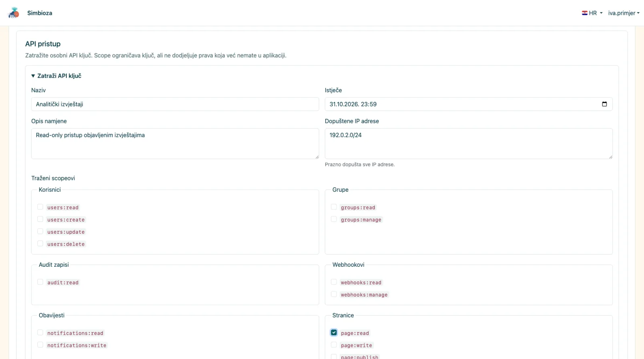Click the Stranice group legend
Viewport: 644px width, 359px height.
point(343,315)
